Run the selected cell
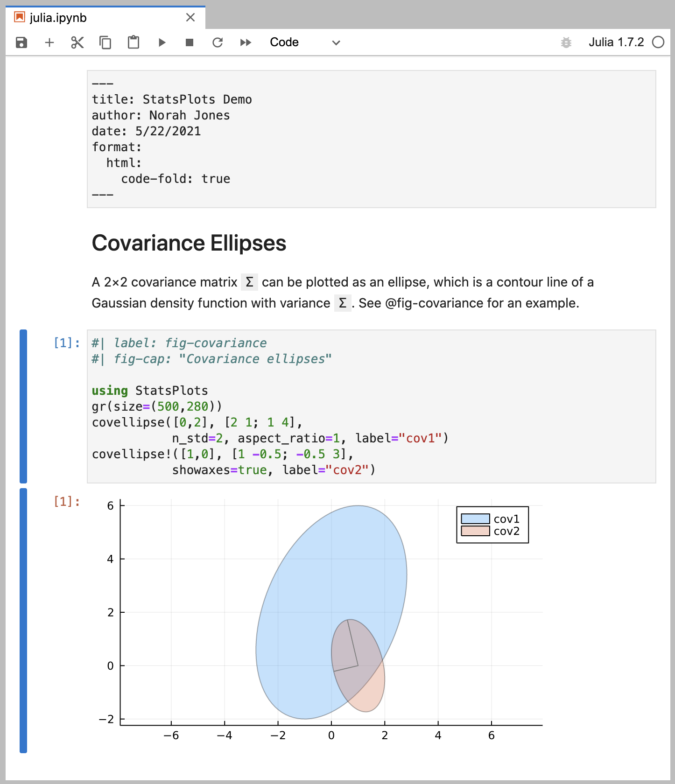 (162, 42)
